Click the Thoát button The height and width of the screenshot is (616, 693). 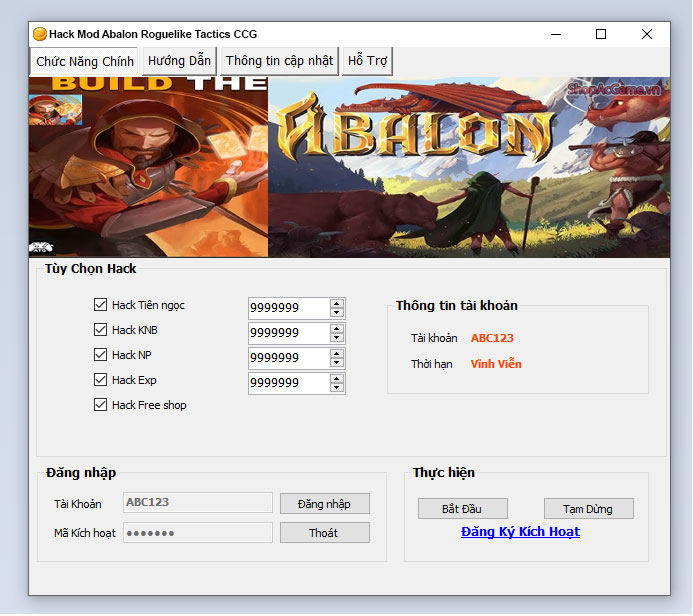(x=325, y=533)
